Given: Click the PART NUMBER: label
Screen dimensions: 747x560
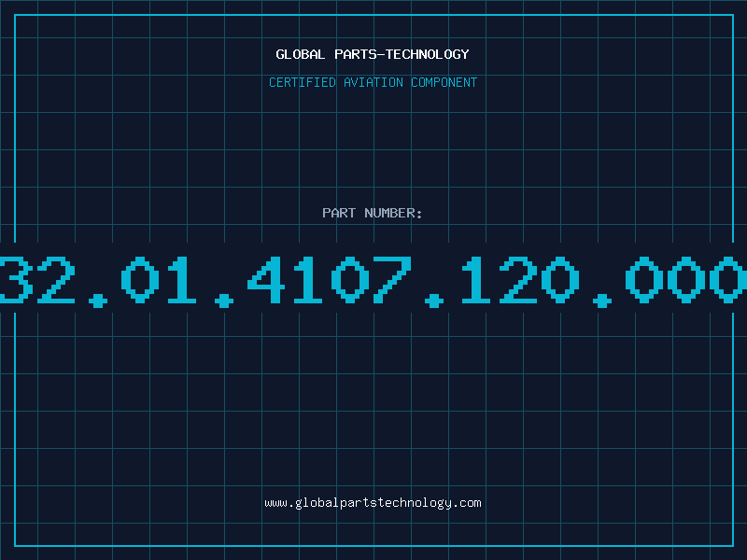Looking at the screenshot, I should [x=373, y=213].
